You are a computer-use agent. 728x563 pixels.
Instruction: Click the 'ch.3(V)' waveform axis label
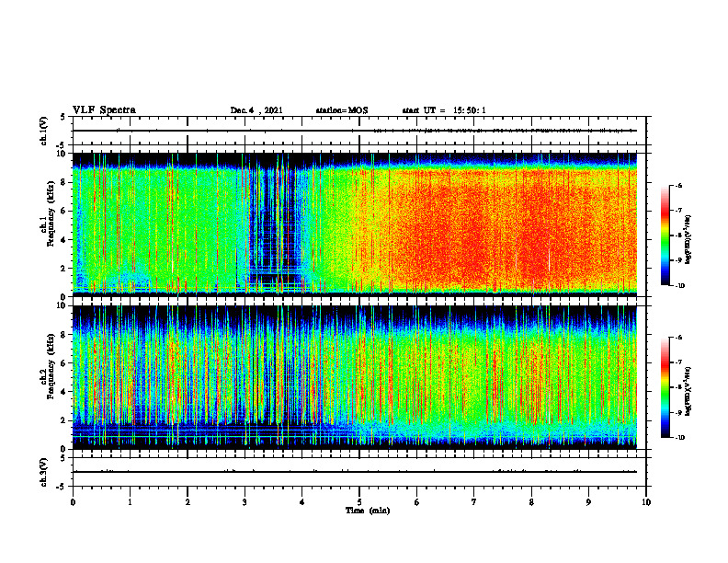click(x=43, y=472)
